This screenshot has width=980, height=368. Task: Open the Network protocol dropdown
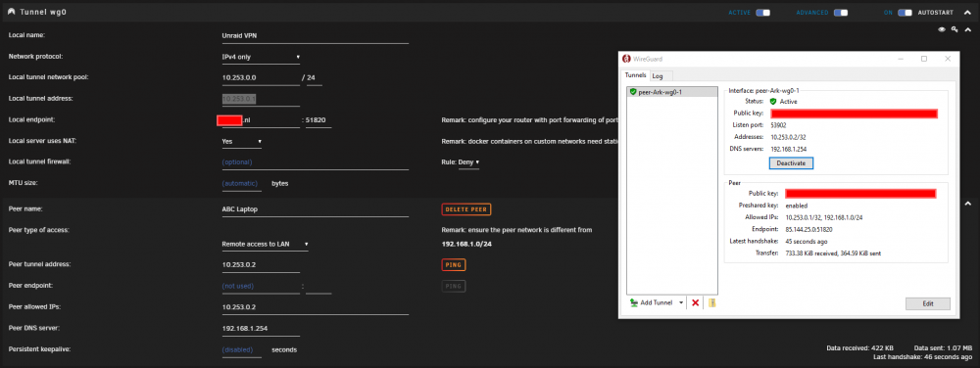tap(262, 57)
